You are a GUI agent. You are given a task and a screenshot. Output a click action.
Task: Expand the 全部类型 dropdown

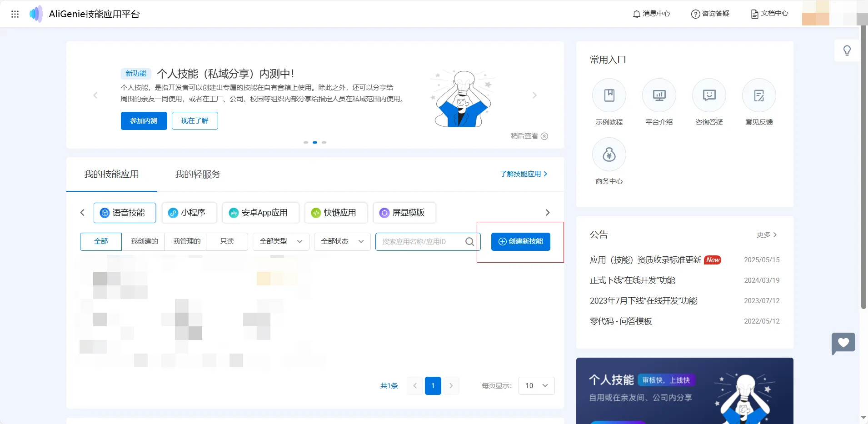[x=281, y=241]
